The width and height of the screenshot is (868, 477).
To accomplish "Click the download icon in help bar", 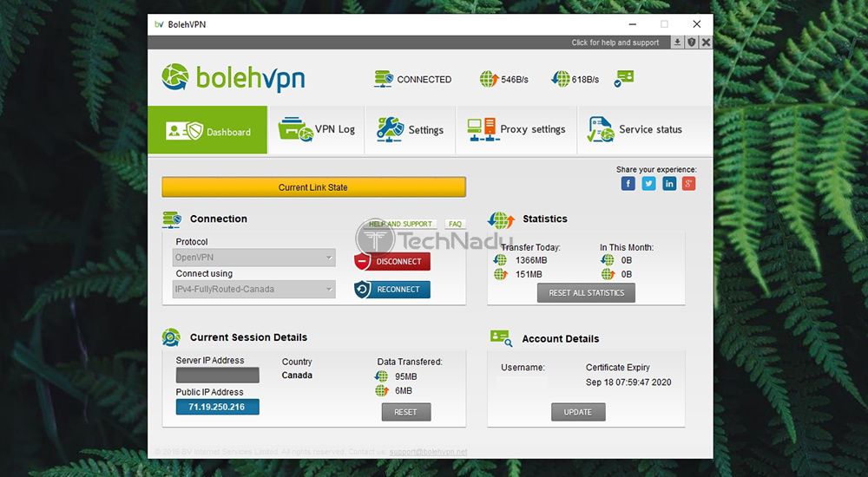I will click(x=677, y=42).
